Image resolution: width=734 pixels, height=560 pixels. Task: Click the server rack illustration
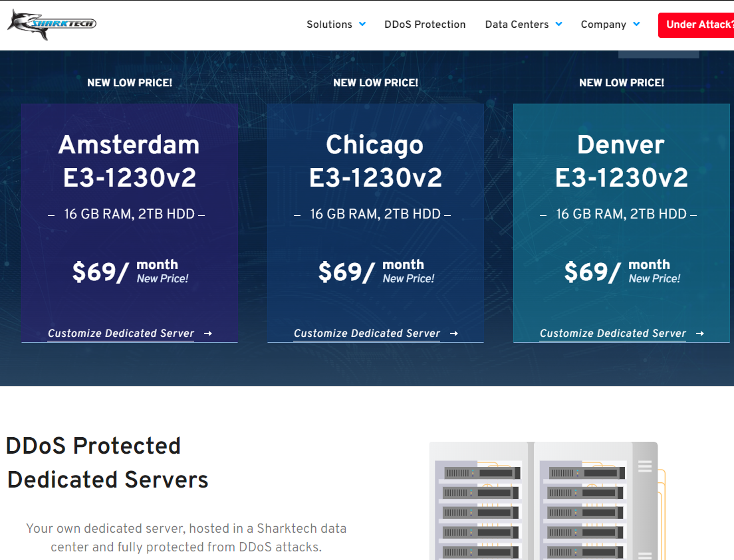544,502
